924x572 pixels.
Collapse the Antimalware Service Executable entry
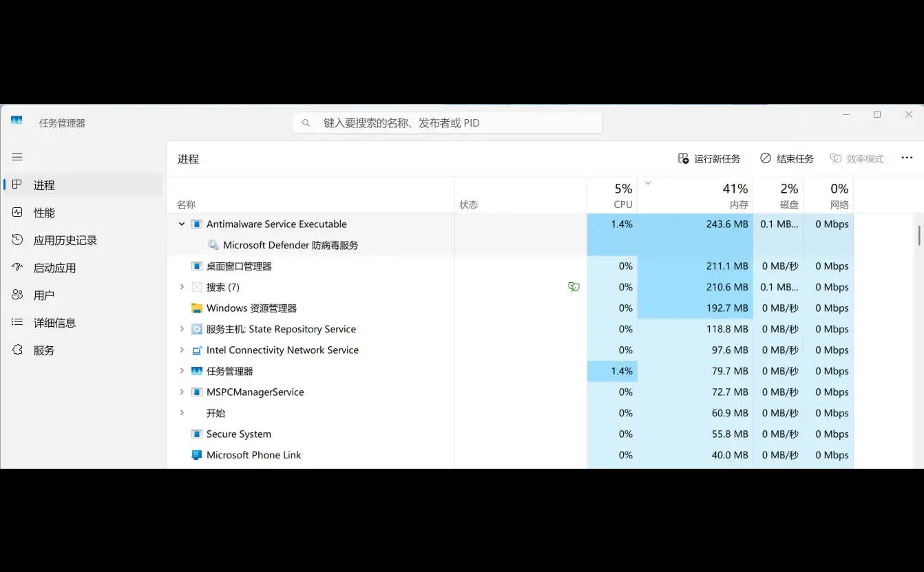tap(181, 224)
